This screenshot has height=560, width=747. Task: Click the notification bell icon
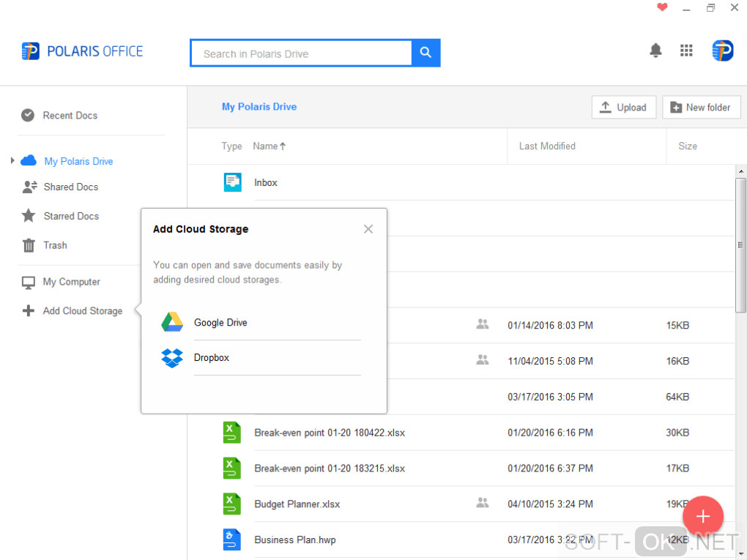point(655,51)
